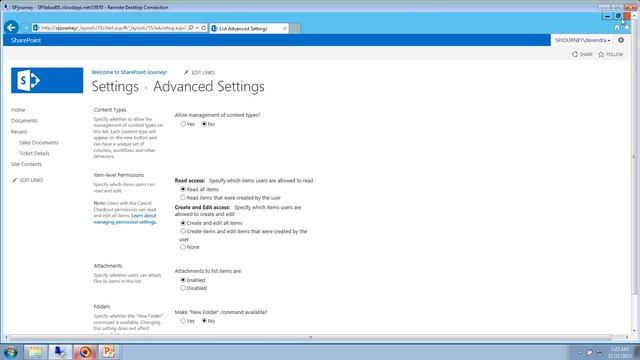Select Yes for New Folder command
Viewport: 640px width, 360px height.
click(x=183, y=321)
